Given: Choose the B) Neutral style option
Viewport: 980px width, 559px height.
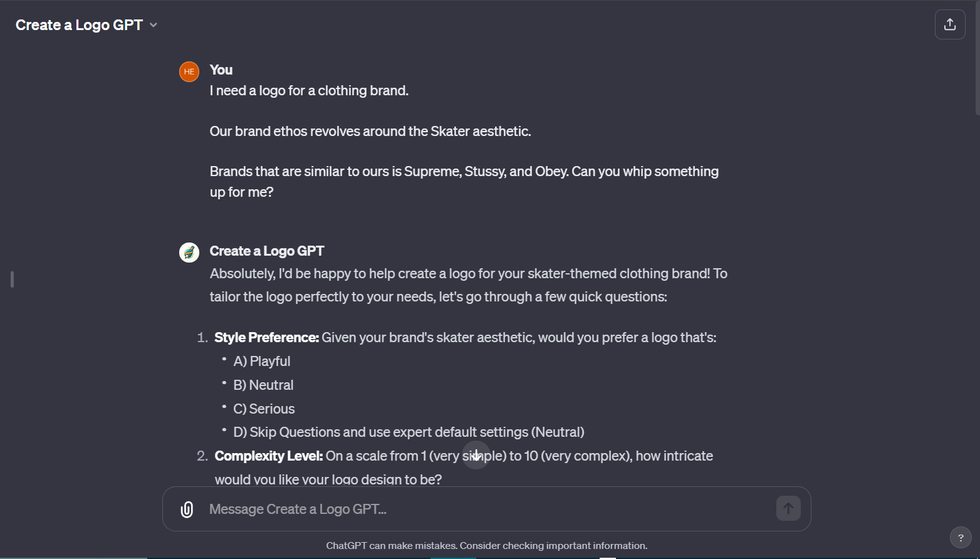Looking at the screenshot, I should point(263,385).
